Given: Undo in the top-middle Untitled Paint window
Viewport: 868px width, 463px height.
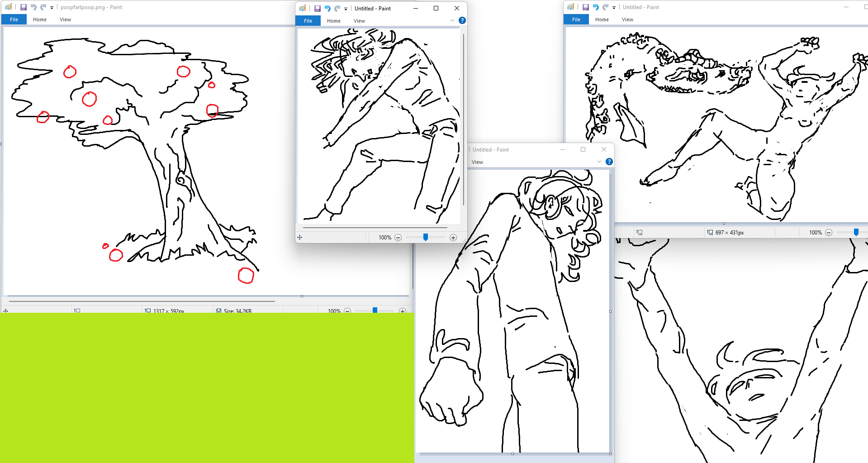Looking at the screenshot, I should coord(327,9).
